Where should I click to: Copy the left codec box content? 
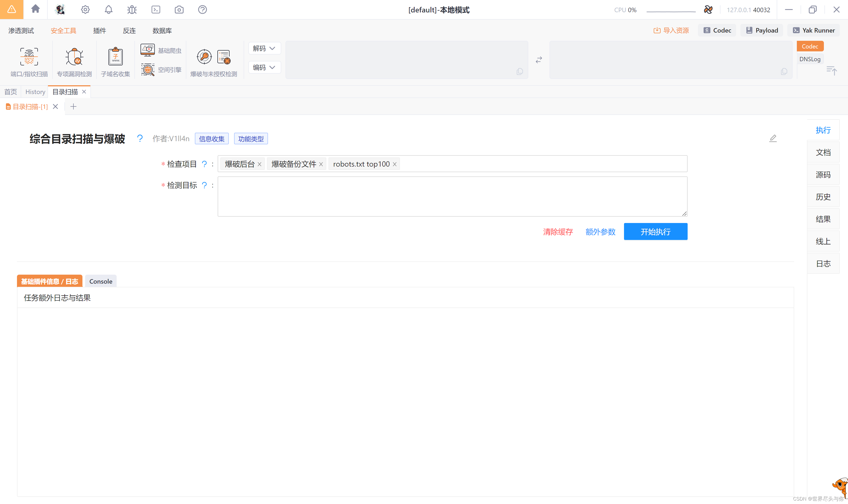tap(520, 71)
